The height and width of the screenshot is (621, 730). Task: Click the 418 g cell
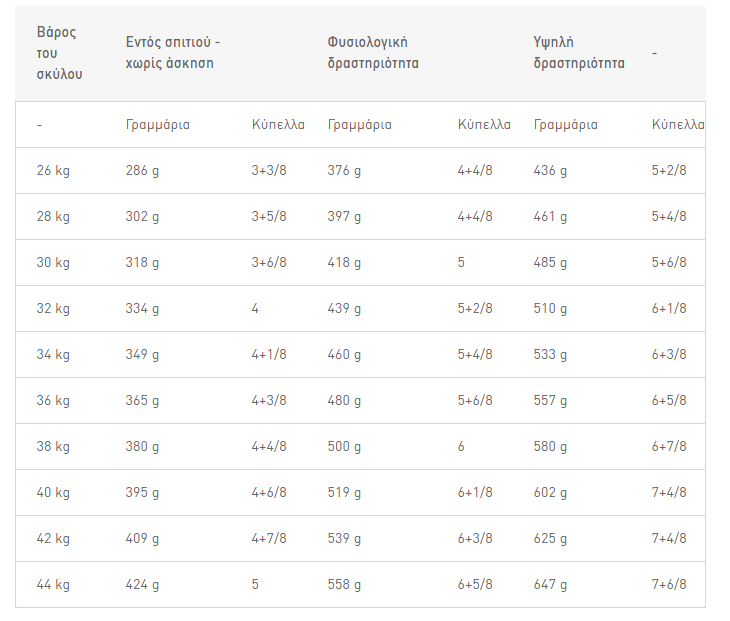(344, 263)
